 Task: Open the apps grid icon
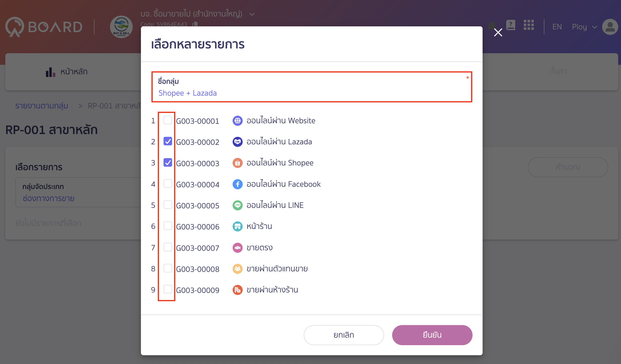click(529, 25)
